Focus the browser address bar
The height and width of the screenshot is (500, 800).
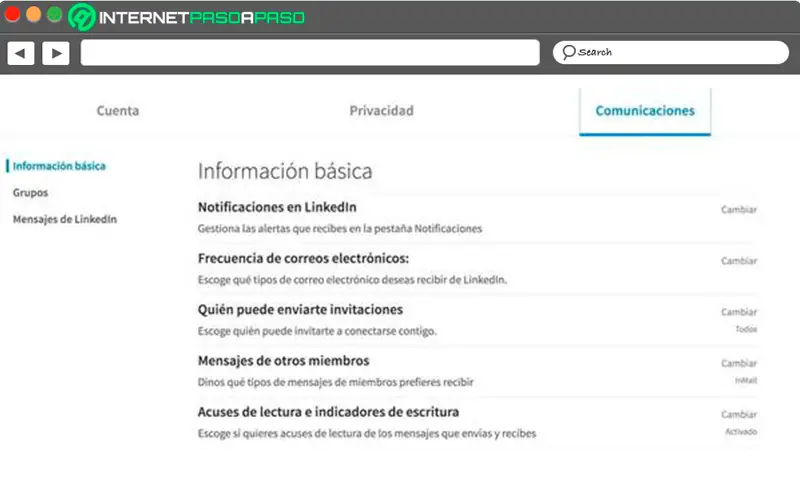(310, 53)
